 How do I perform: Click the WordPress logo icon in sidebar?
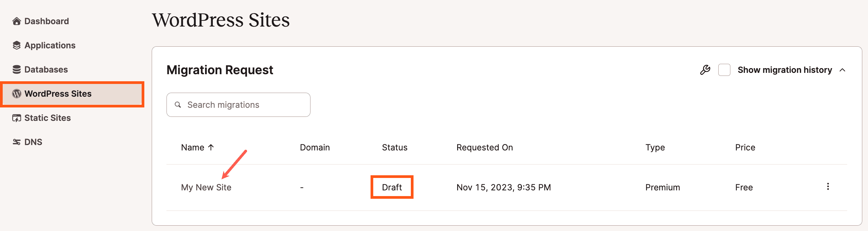(x=16, y=94)
